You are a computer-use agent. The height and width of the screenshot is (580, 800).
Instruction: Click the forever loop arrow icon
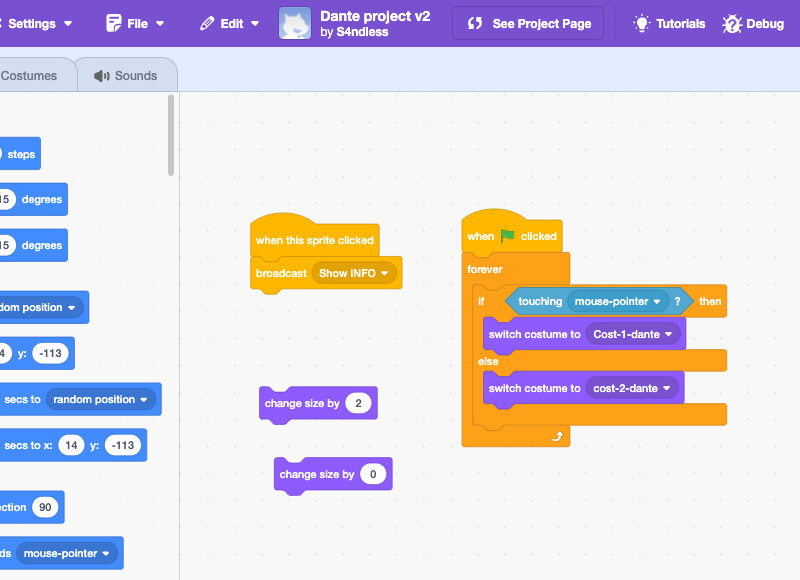(558, 436)
